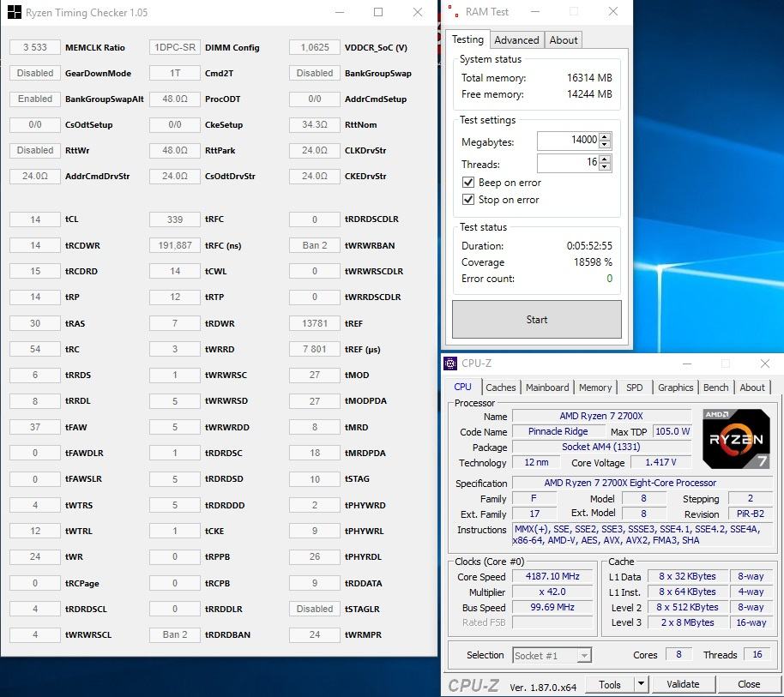Click the Core Speed value 4187.10 MHz
The height and width of the screenshot is (697, 784).
[552, 576]
